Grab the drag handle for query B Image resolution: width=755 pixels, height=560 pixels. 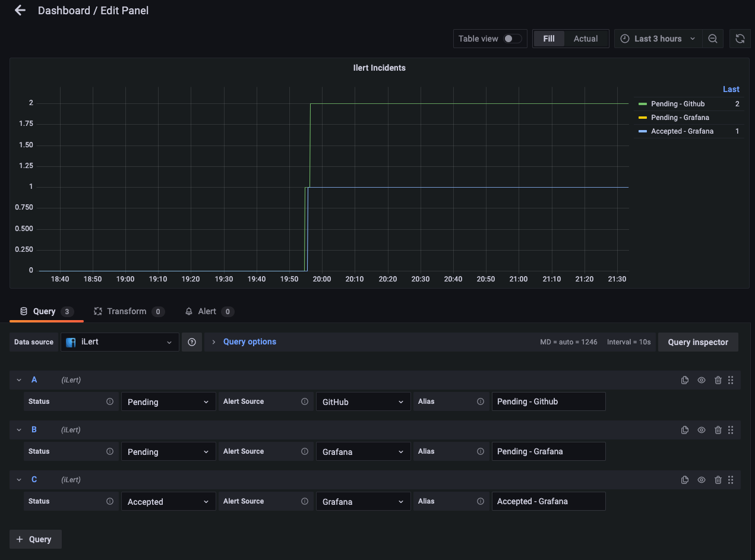click(x=731, y=430)
